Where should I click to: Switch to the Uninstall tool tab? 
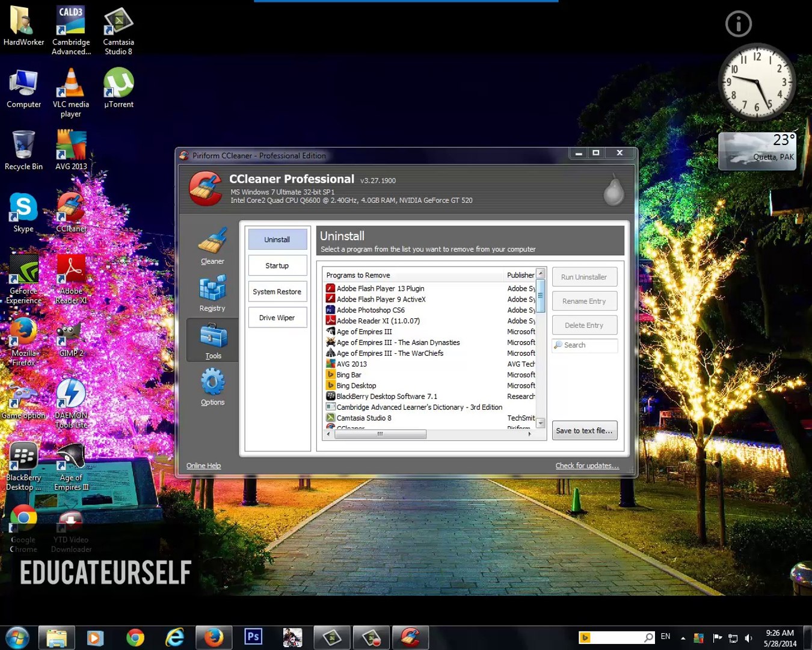coord(277,240)
